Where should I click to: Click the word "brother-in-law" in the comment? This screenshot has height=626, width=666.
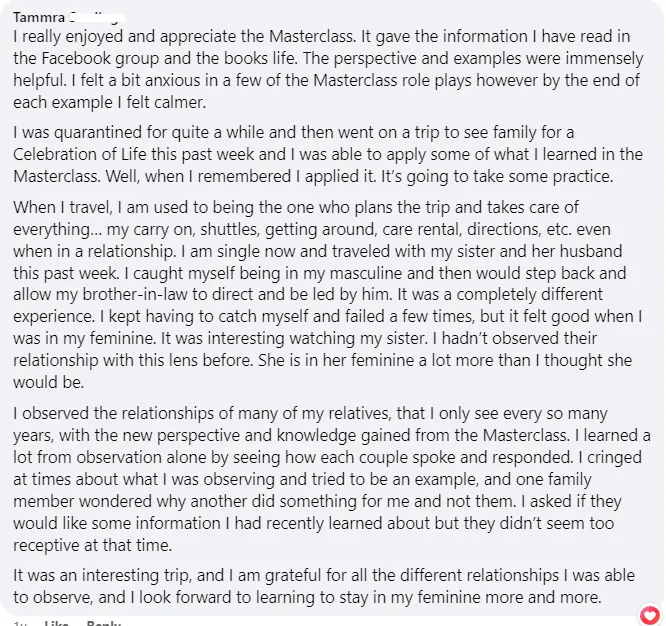tap(135, 294)
